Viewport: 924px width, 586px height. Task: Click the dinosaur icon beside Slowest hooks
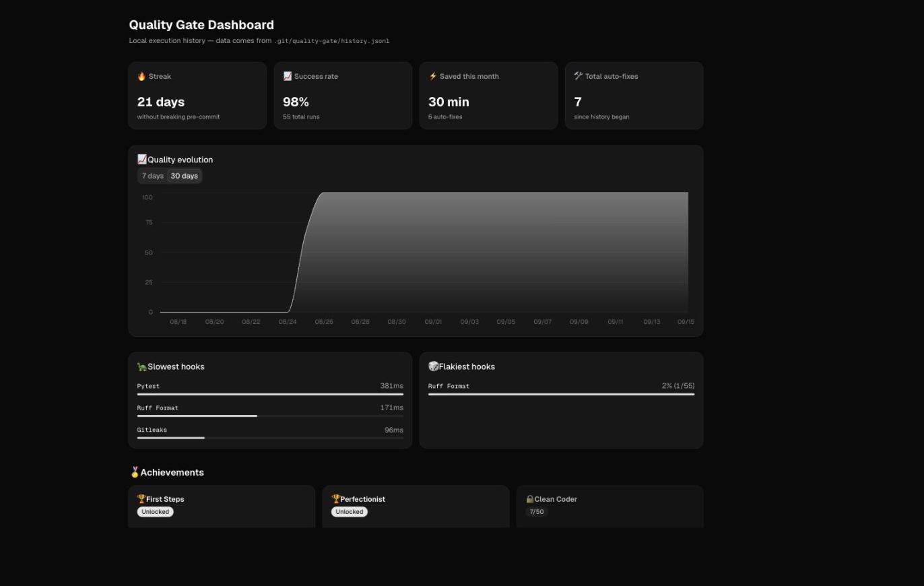[x=142, y=366]
